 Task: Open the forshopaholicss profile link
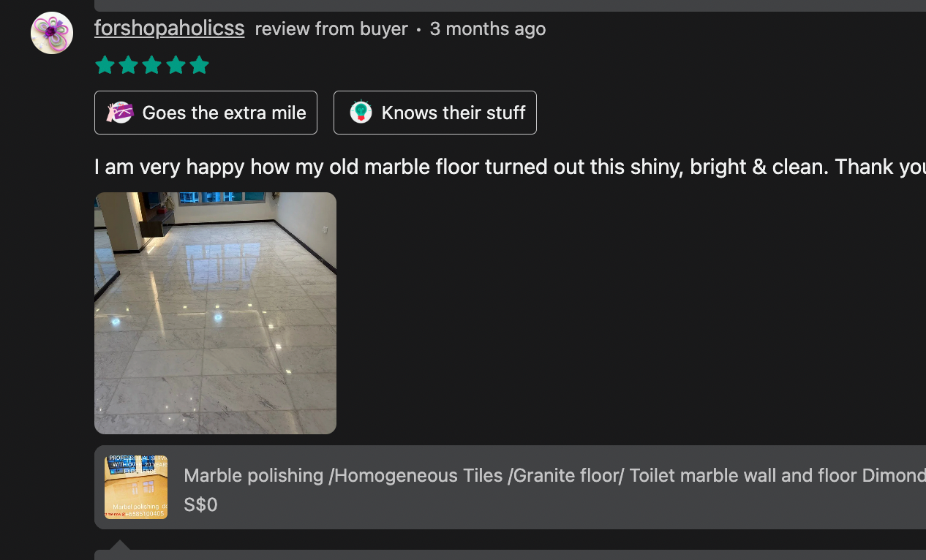click(169, 29)
